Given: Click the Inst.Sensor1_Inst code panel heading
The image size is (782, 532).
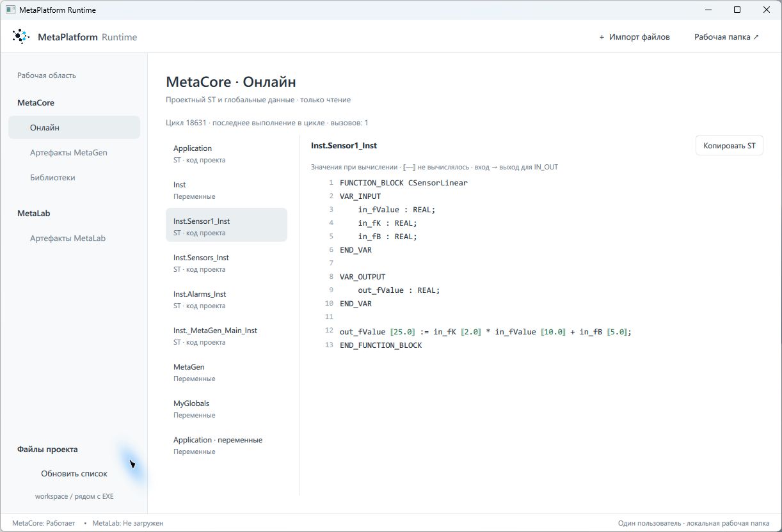Looking at the screenshot, I should [344, 146].
